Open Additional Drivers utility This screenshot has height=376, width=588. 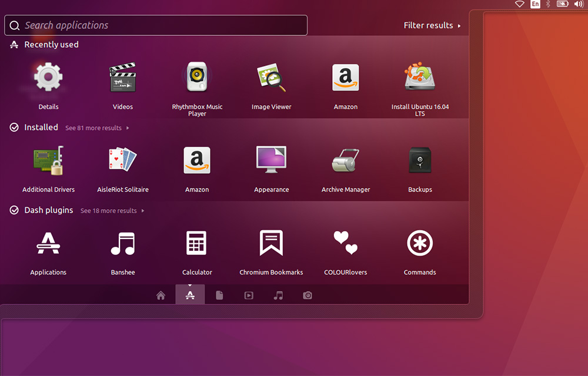pos(48,160)
